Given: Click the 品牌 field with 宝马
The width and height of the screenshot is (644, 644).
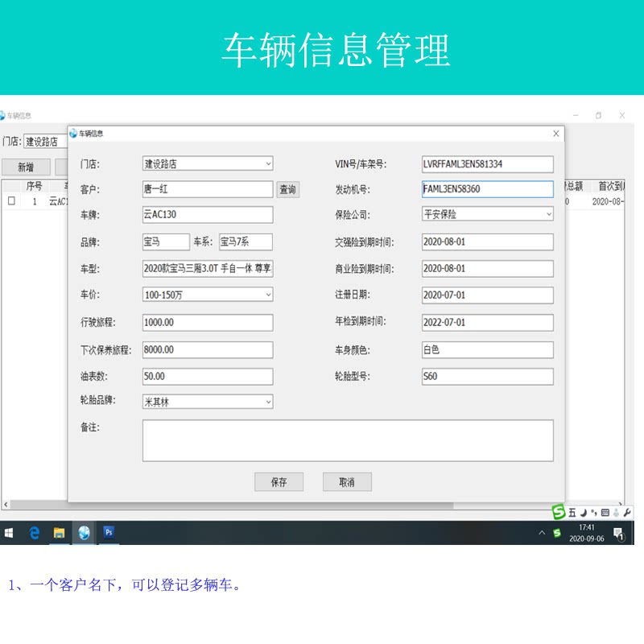Looking at the screenshot, I should [x=166, y=242].
